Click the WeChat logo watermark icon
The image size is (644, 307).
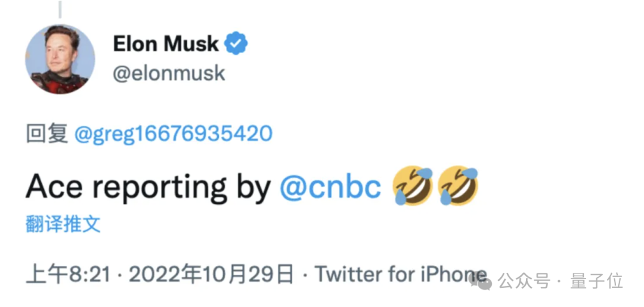480,280
